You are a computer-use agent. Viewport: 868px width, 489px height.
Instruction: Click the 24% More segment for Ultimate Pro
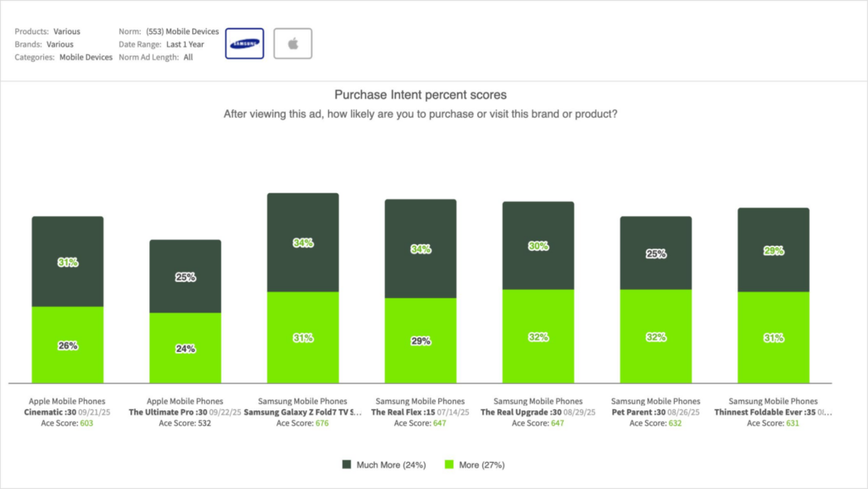186,348
